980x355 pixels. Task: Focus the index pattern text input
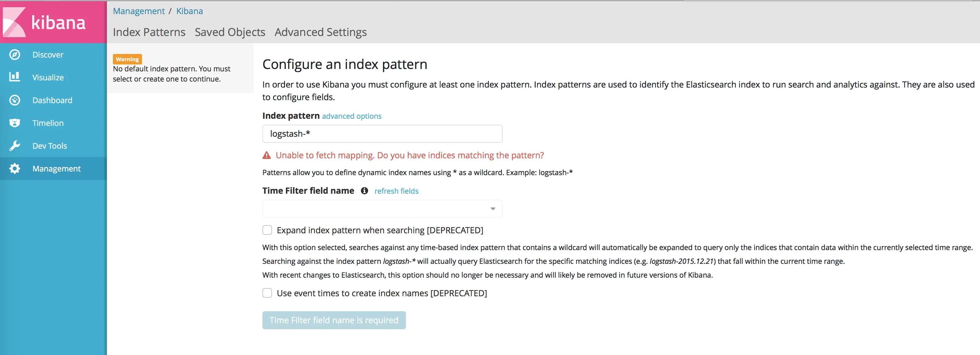[x=382, y=134]
